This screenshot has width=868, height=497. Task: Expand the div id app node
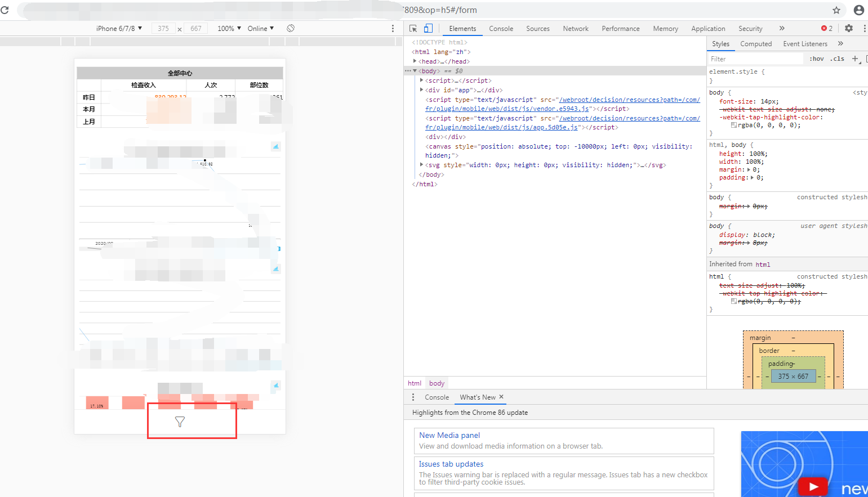pyautogui.click(x=421, y=90)
